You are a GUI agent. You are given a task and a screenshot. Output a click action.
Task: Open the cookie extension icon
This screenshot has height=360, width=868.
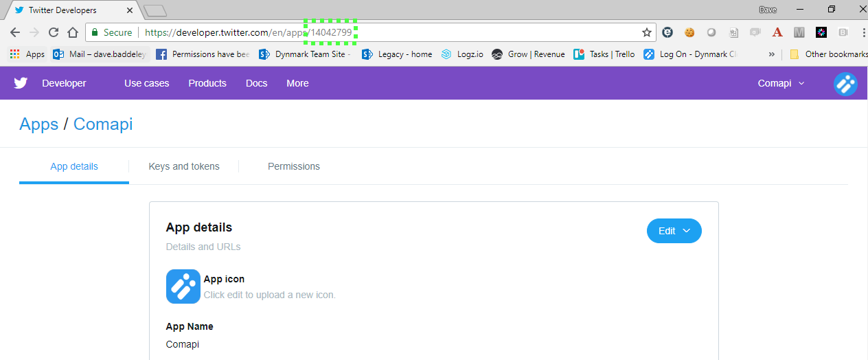pos(689,32)
